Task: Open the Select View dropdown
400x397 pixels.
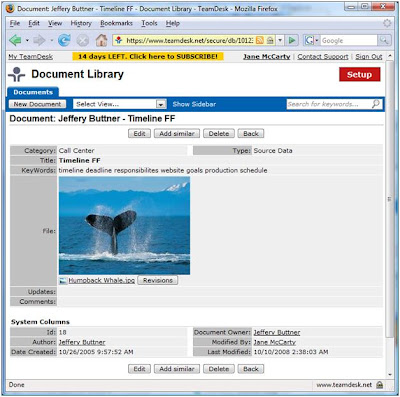Action: pos(120,104)
